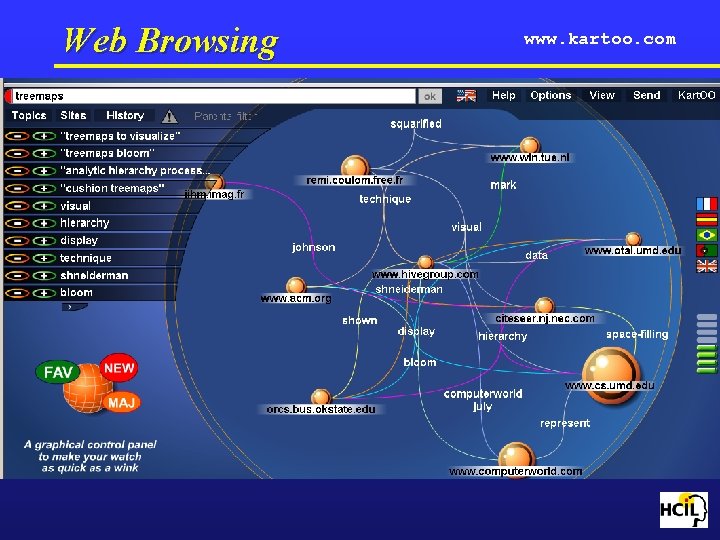Click the www.kartoo.com header text

pyautogui.click(x=600, y=39)
